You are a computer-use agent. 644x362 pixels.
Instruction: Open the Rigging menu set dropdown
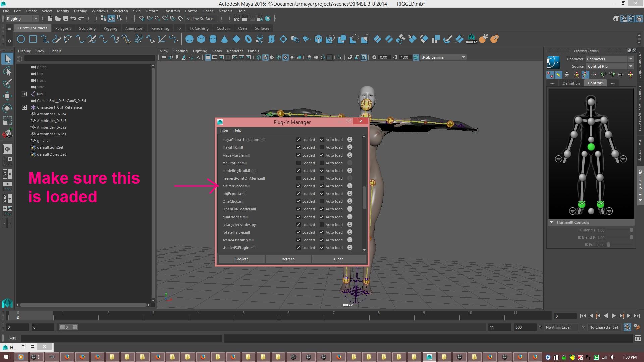tap(22, 19)
